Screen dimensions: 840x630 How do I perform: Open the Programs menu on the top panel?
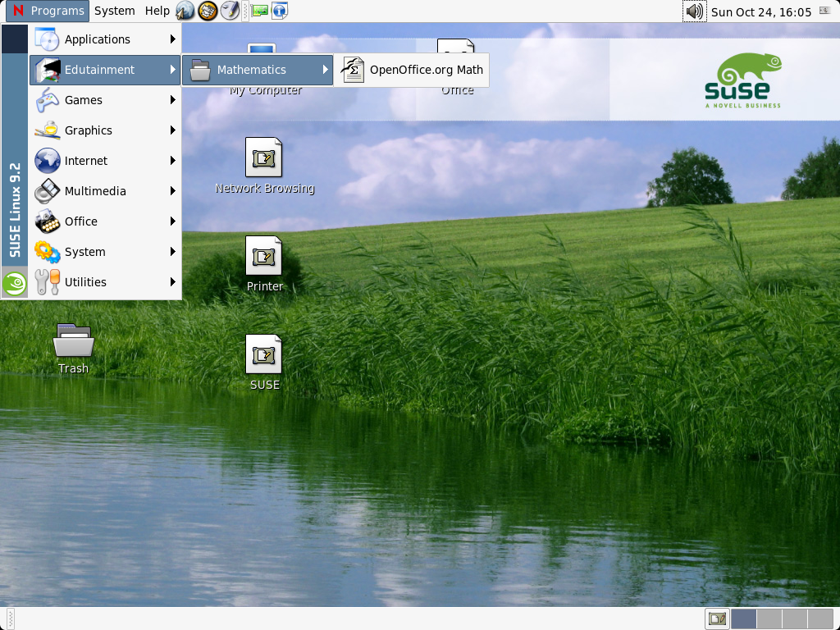tap(48, 11)
